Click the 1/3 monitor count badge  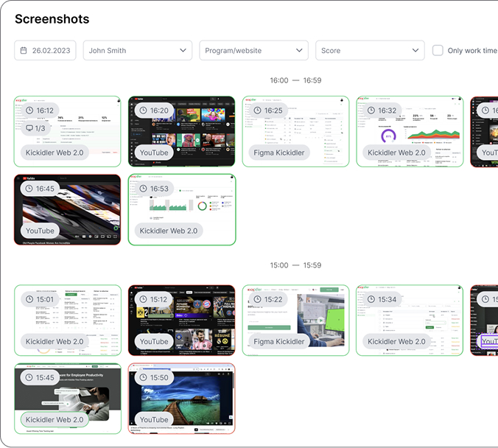click(35, 128)
